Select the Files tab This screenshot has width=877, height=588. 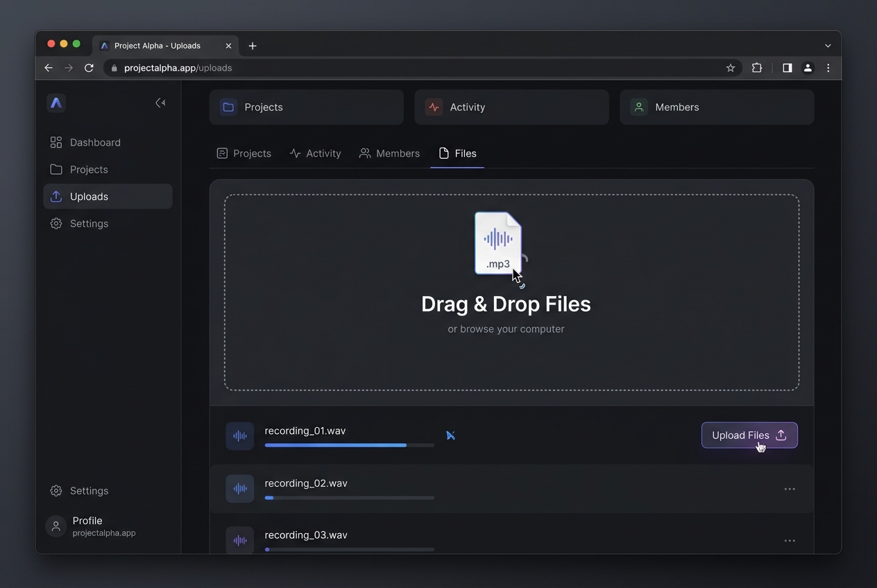pyautogui.click(x=457, y=153)
